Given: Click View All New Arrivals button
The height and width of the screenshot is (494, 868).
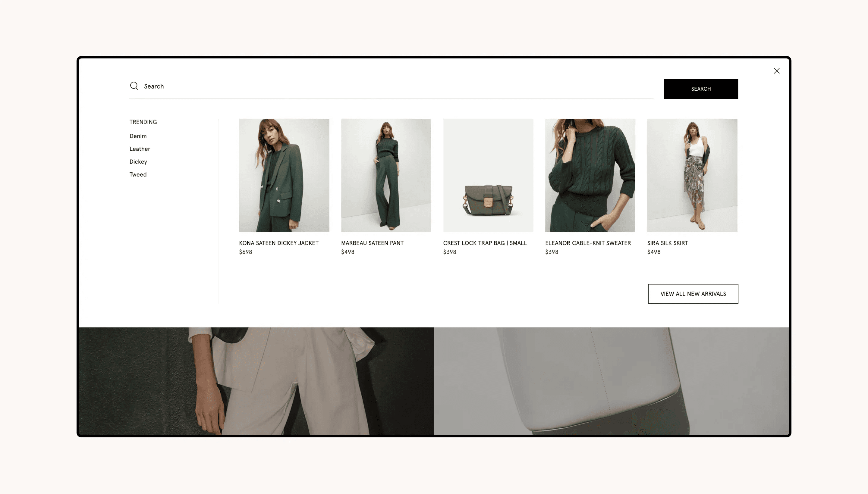Looking at the screenshot, I should coord(693,294).
